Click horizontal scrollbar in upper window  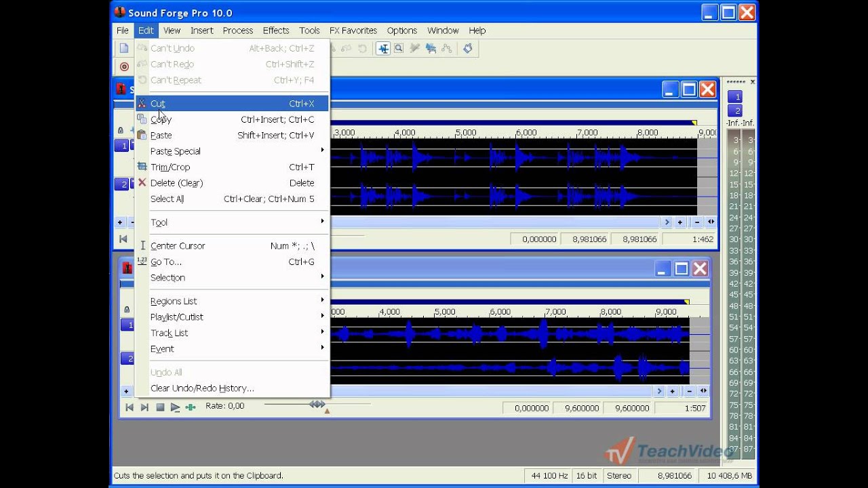click(495, 222)
